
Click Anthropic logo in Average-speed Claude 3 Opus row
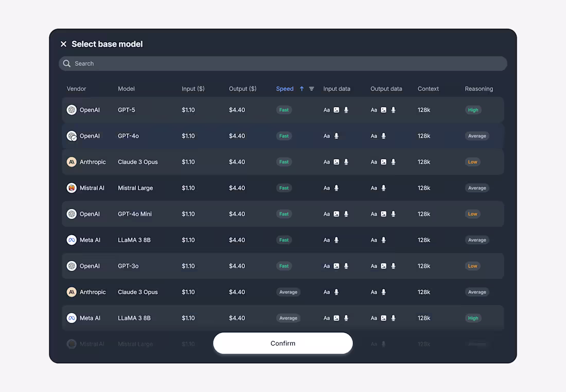click(72, 292)
